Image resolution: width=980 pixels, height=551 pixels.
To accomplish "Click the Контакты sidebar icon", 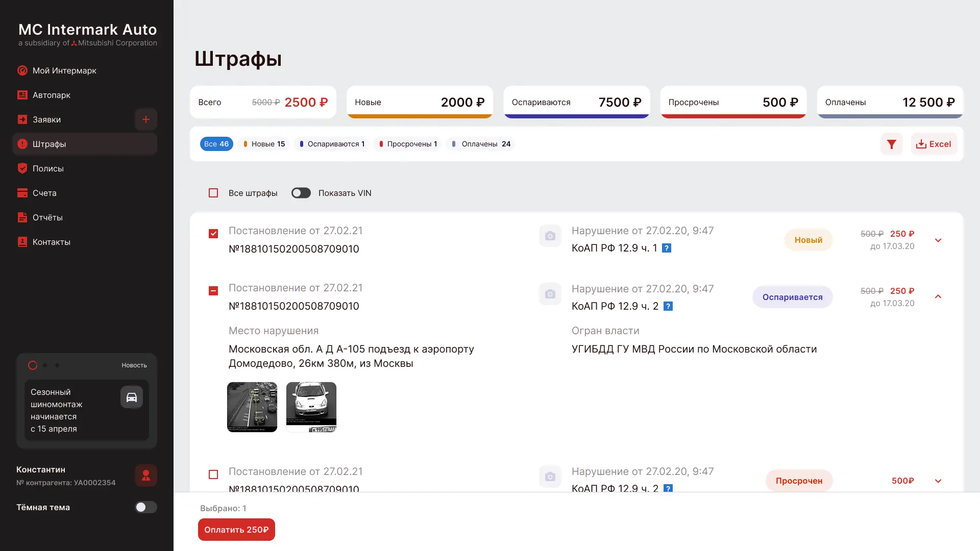I will pos(22,242).
